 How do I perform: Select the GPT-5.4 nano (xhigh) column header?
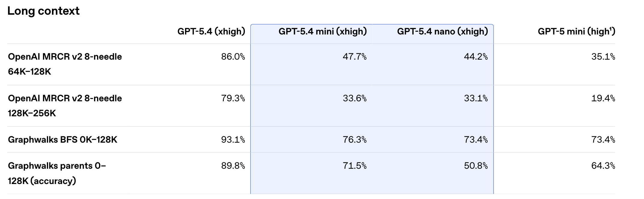[442, 31]
